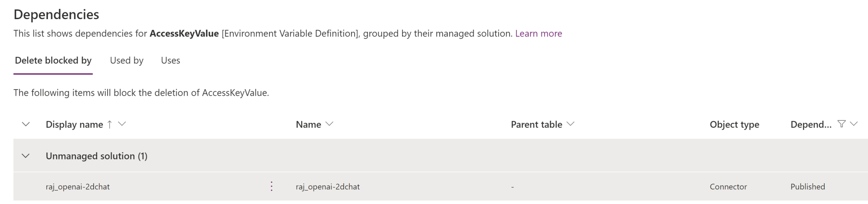Click the Connector object type cell
868x204 pixels.
coord(728,187)
